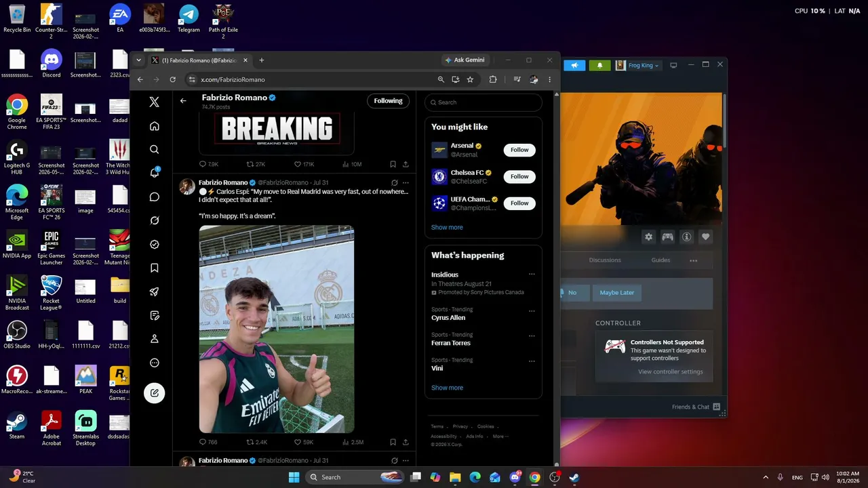Open More options circle in X sidebar
The width and height of the screenshot is (868, 488).
(x=155, y=363)
